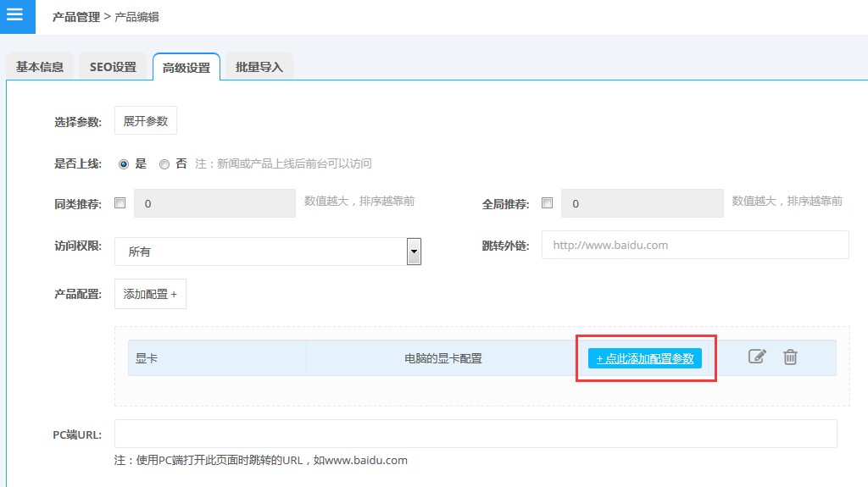
Task: Expand parameters with the 展开参数 button
Action: point(146,121)
